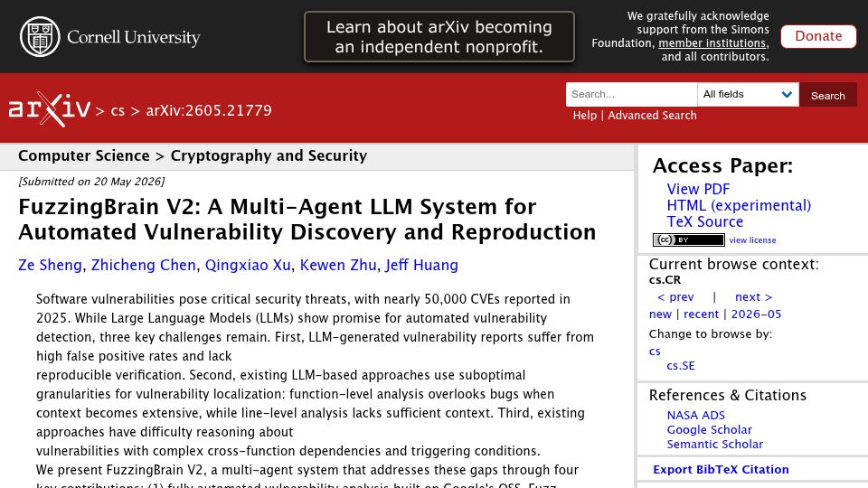Change browse context to cs.SE

pyautogui.click(x=680, y=366)
